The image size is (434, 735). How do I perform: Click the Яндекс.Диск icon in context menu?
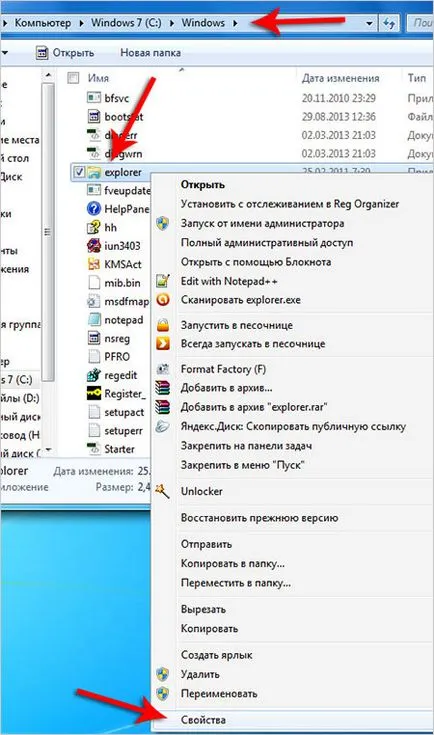coord(163,426)
